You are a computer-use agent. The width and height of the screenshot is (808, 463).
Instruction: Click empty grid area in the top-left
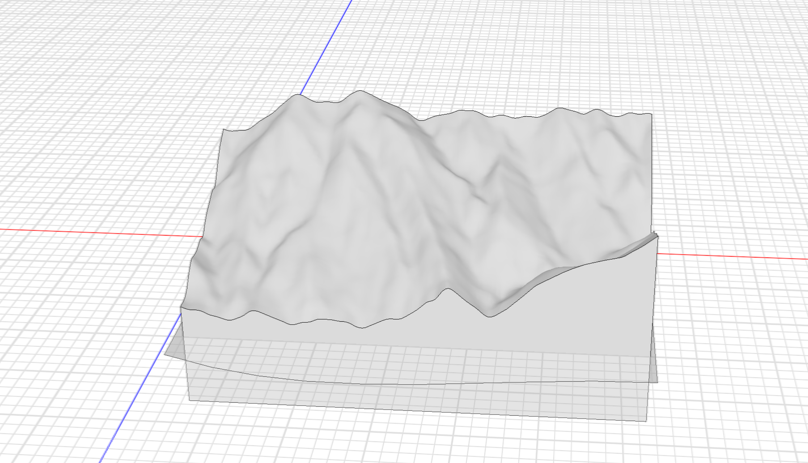[x=100, y=80]
